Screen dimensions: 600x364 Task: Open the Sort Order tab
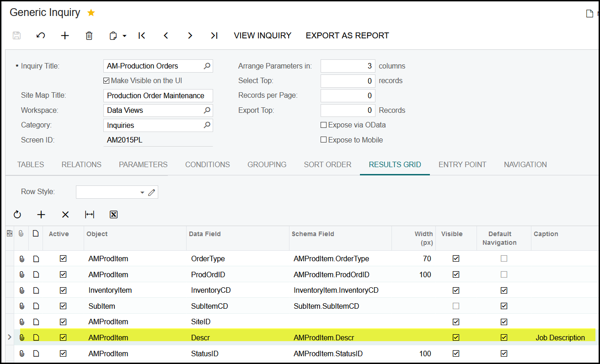click(327, 164)
